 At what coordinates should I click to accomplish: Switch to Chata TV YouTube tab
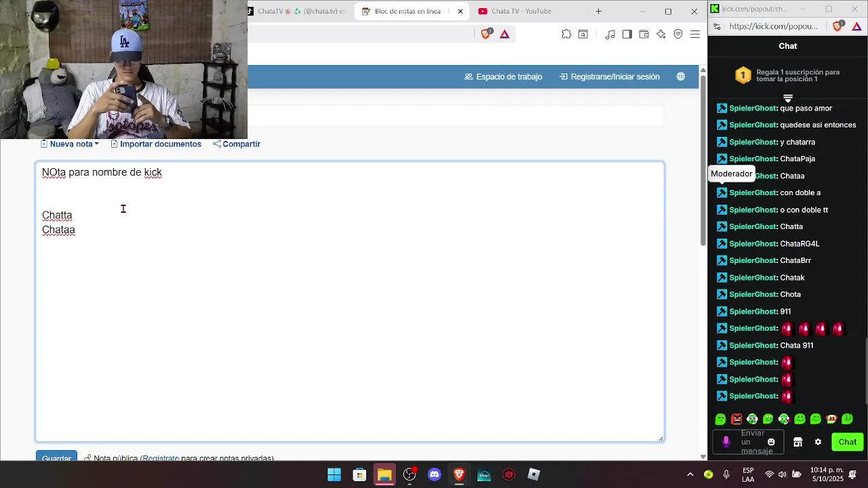point(520,11)
